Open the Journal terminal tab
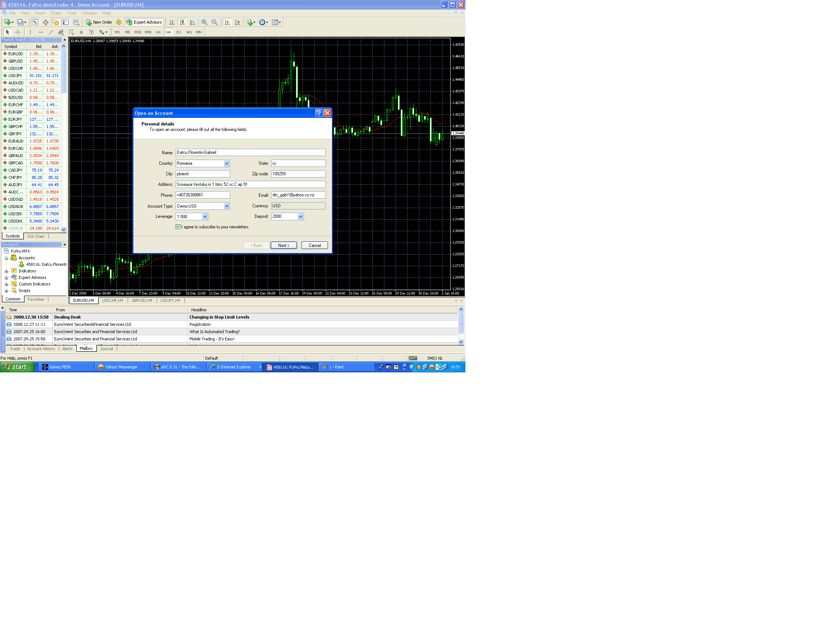840x628 pixels. coord(107,349)
